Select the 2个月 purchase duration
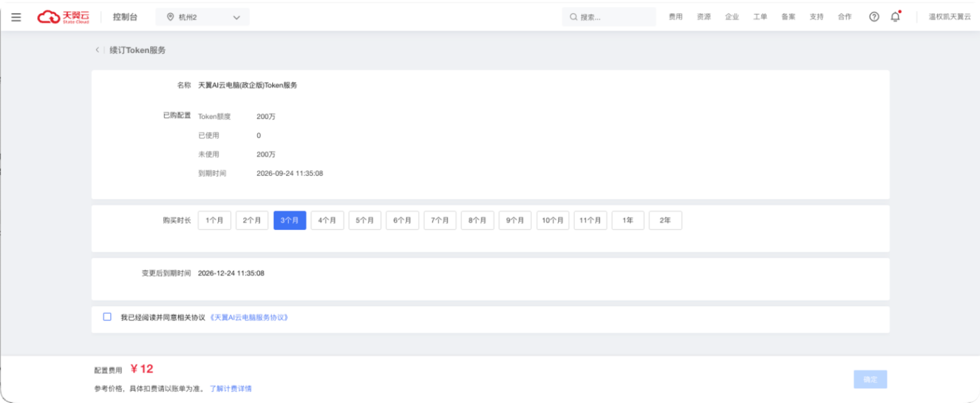 (x=252, y=220)
